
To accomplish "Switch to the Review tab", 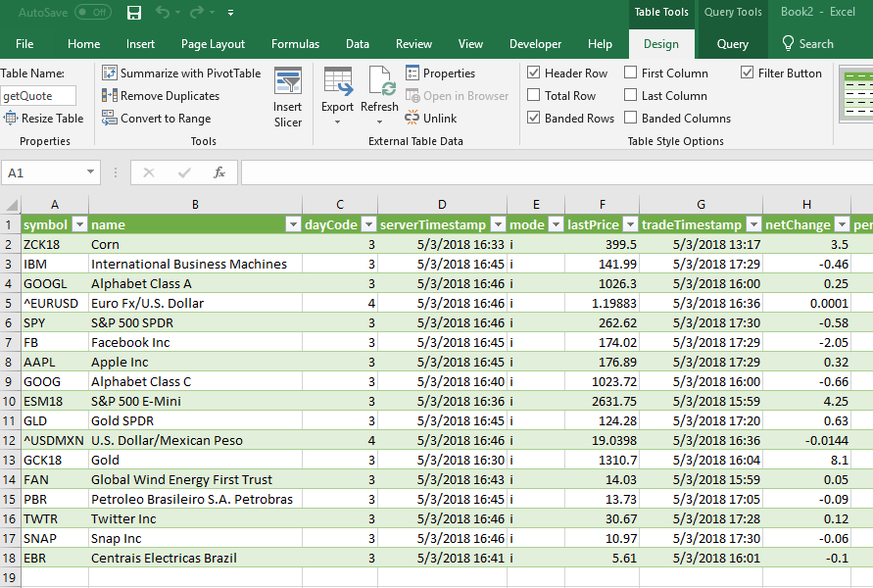I will [x=413, y=44].
